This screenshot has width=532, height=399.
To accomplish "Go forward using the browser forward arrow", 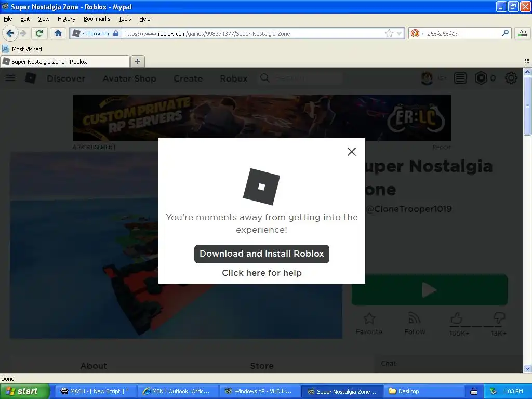I will [x=23, y=33].
